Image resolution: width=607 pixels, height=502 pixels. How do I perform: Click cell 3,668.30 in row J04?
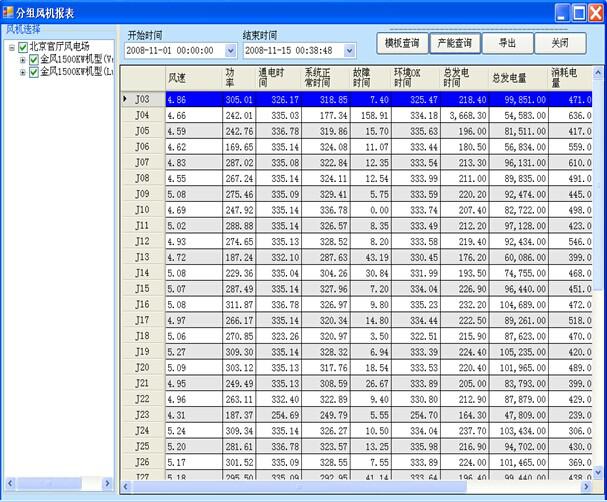pyautogui.click(x=465, y=115)
